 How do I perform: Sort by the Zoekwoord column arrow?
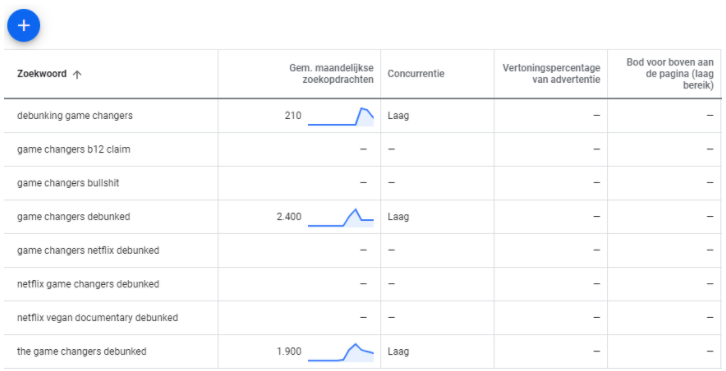[x=77, y=75]
